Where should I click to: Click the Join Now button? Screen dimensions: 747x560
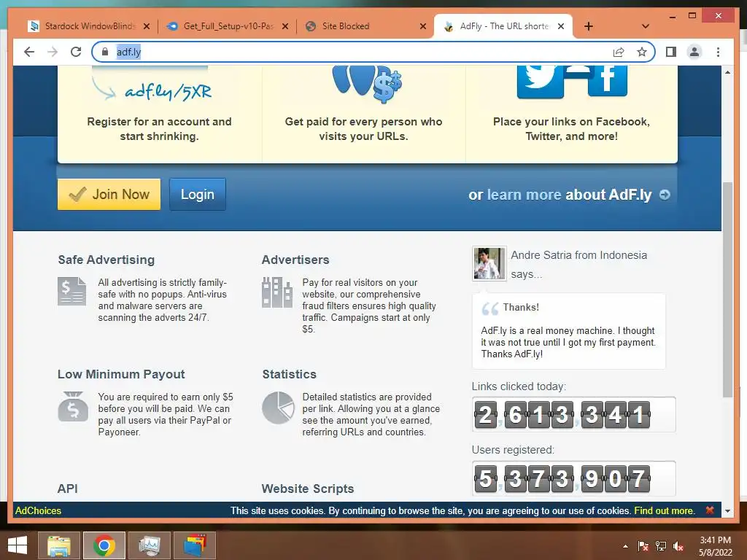(109, 194)
